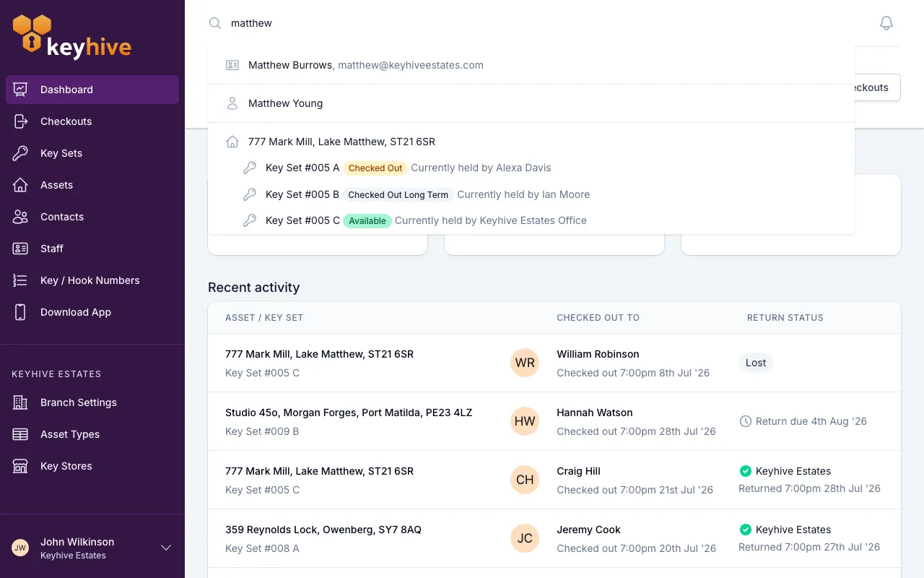The image size is (924, 578).
Task: Click the key icon beside Key Set #005 B
Action: point(250,194)
